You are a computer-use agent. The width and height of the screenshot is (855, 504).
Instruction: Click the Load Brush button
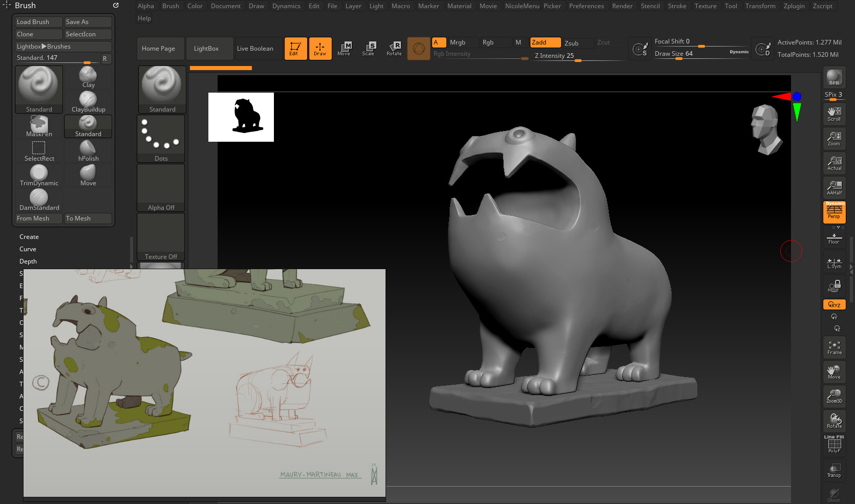tap(39, 22)
